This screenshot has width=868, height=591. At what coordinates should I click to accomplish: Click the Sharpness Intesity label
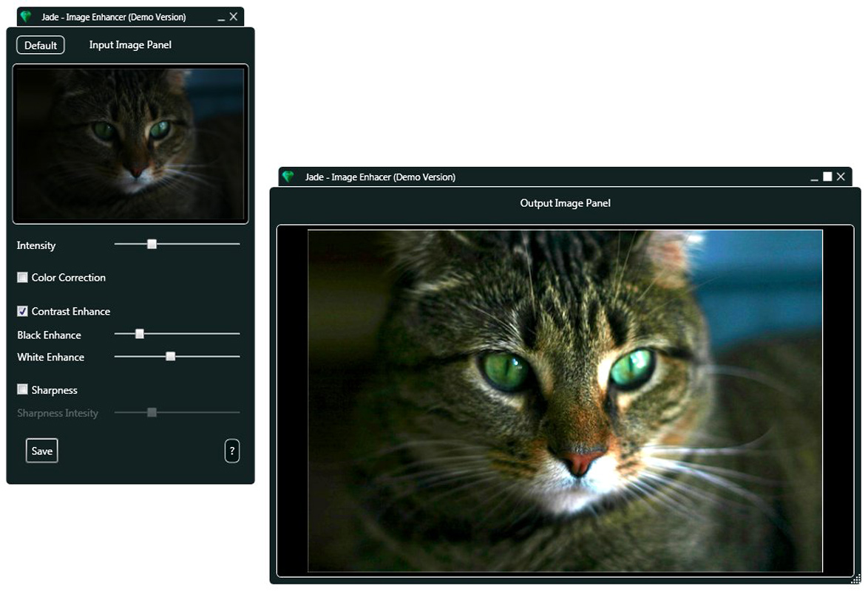57,413
